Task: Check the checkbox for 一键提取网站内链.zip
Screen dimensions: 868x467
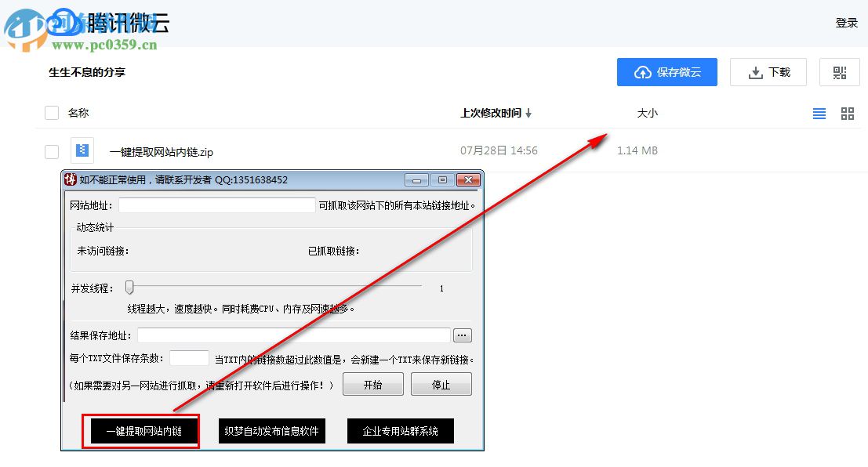Action: (51, 150)
